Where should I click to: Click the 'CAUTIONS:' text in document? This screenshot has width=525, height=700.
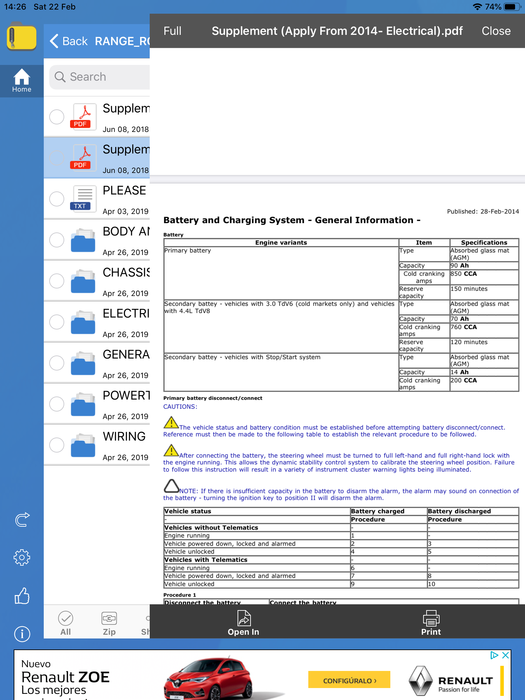(x=180, y=407)
